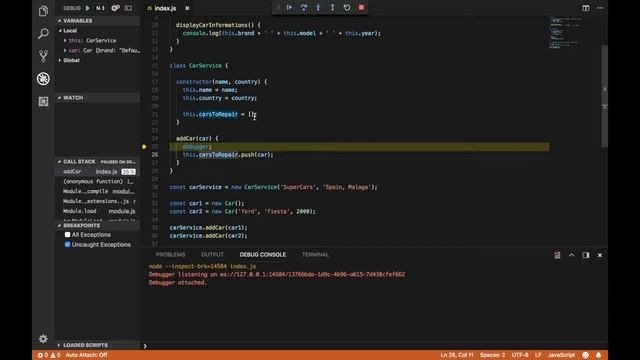Step Out in the debug toolbar
The width and height of the screenshot is (640, 360).
point(332,7)
